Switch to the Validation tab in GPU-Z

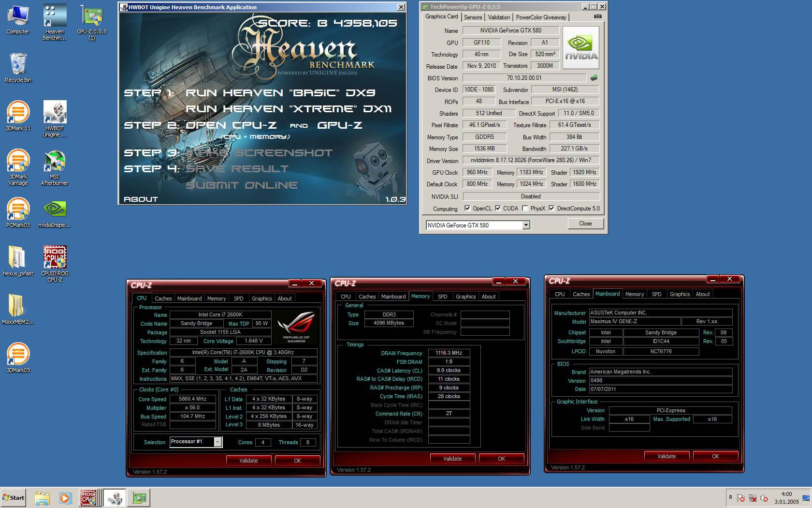pyautogui.click(x=499, y=17)
